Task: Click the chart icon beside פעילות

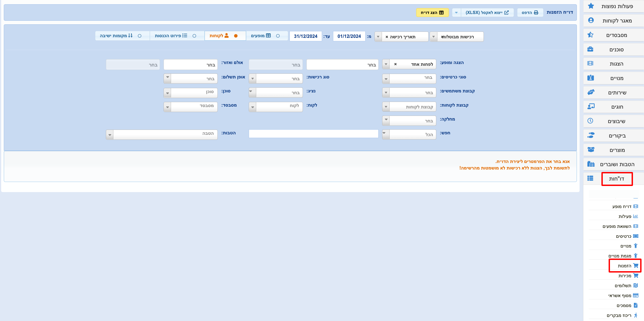Action: point(635,216)
